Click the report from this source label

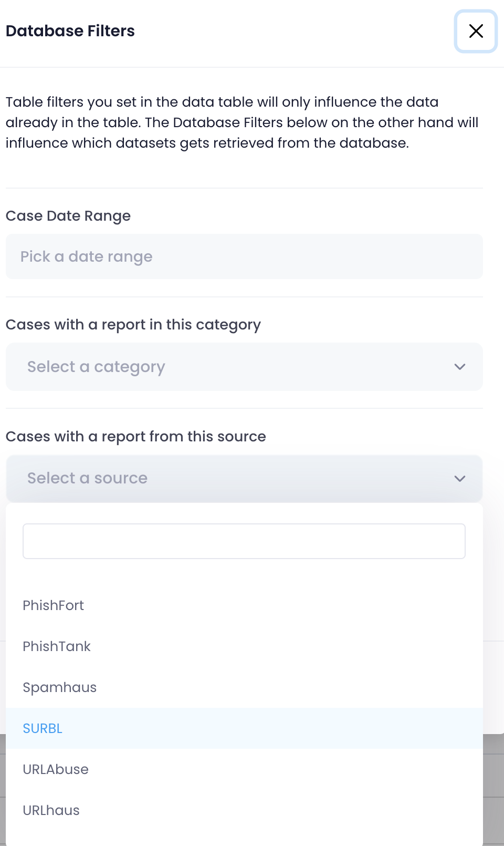(136, 437)
